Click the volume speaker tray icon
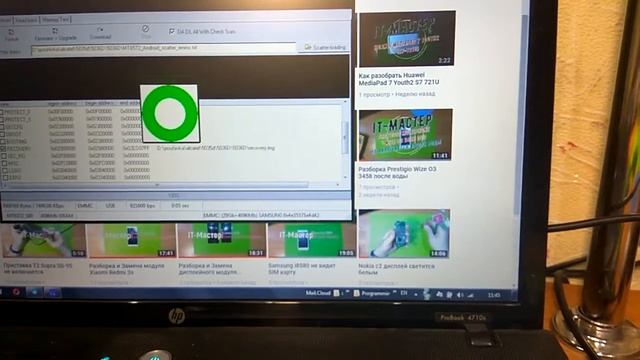 tap(460, 295)
